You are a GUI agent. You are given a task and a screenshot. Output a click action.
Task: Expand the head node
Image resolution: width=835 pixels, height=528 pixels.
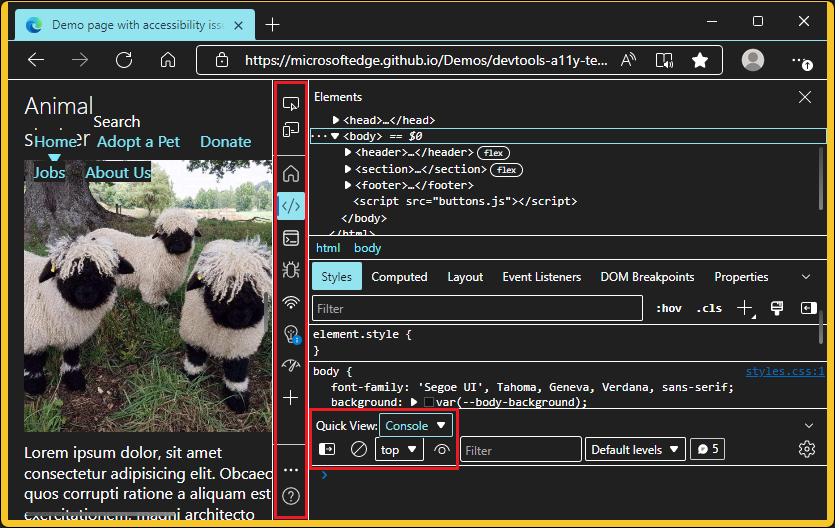335,120
